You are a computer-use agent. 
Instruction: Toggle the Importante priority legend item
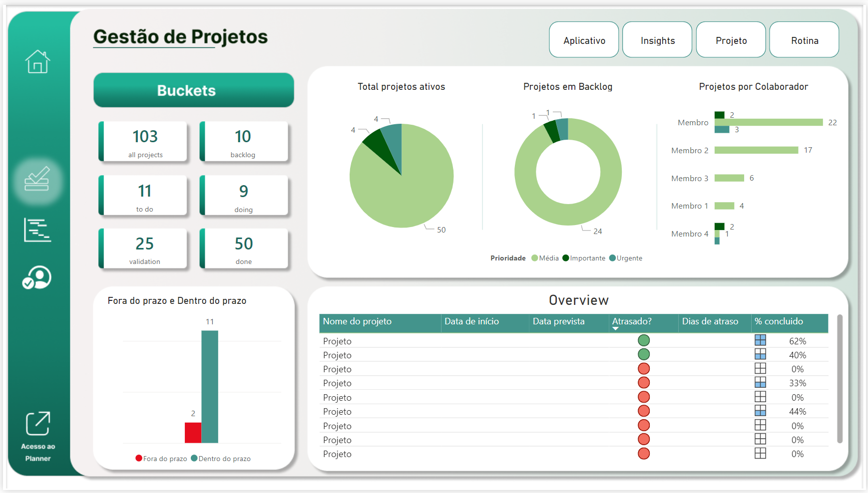tap(583, 258)
